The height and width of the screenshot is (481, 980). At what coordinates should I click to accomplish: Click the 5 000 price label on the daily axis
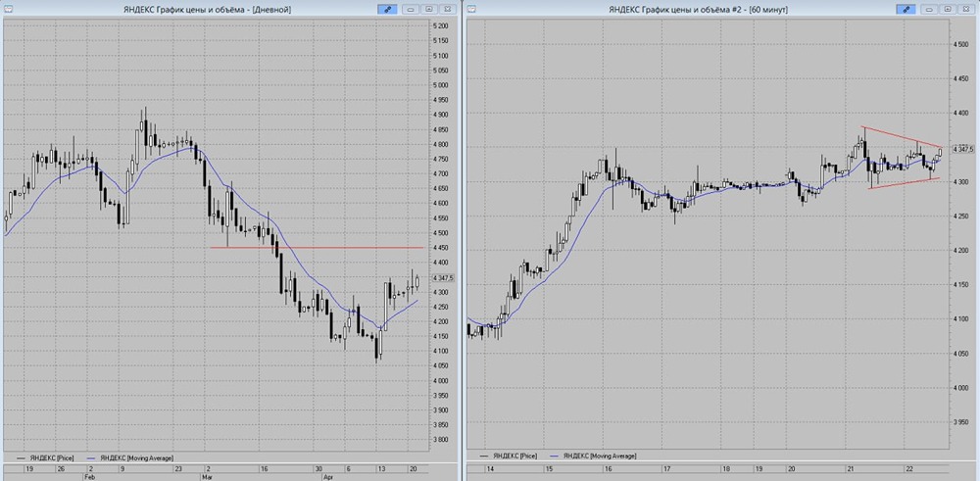click(441, 85)
